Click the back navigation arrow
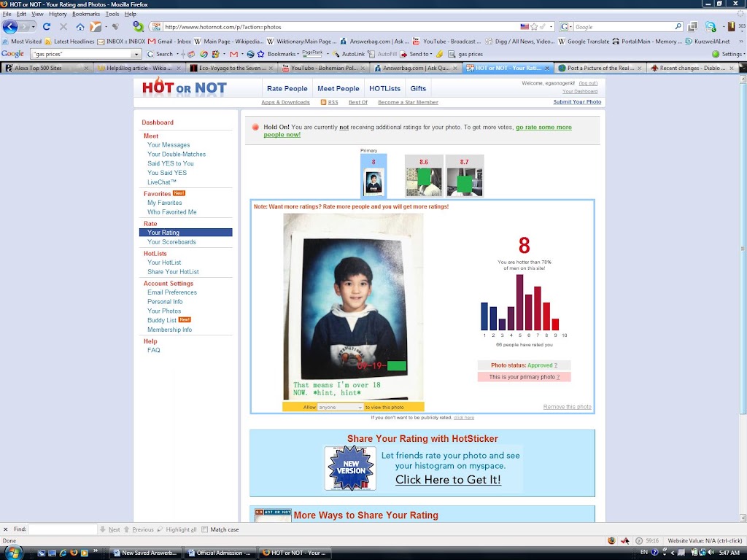 tap(10, 27)
